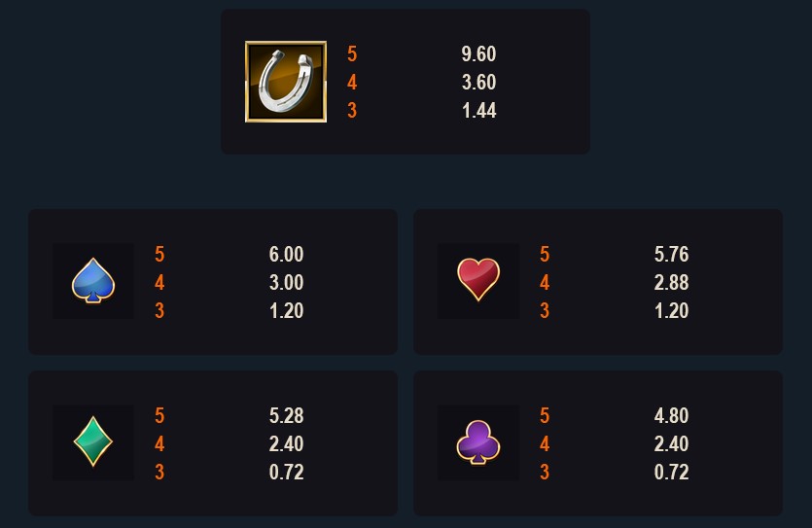The image size is (812, 528).
Task: Click the orange 3 count beside club
Action: click(x=545, y=473)
